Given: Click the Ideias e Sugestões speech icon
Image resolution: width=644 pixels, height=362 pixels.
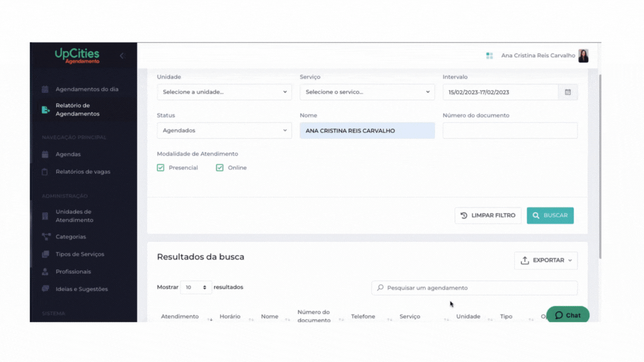Looking at the screenshot, I should click(46, 289).
